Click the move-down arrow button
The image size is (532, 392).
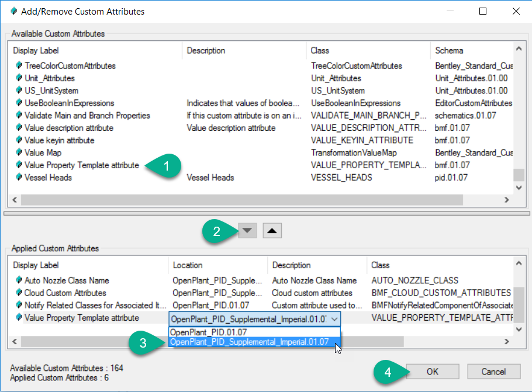click(x=248, y=230)
